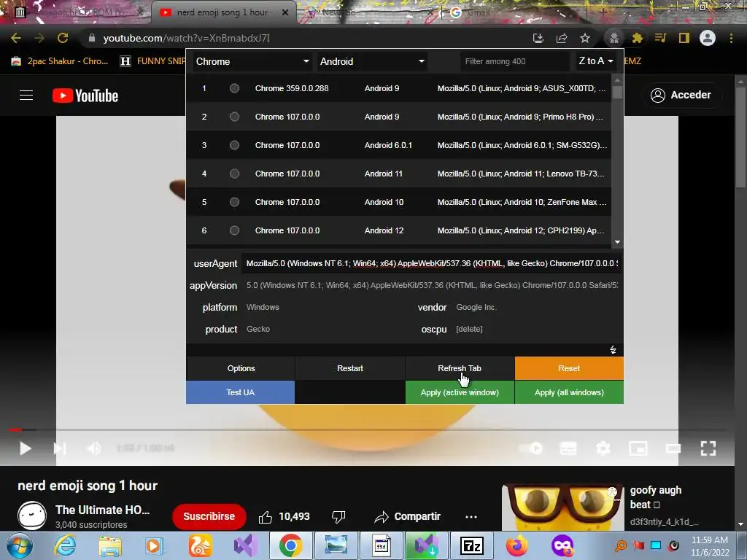The height and width of the screenshot is (560, 747).
Task: Enable miniplayer mode
Action: 638,448
